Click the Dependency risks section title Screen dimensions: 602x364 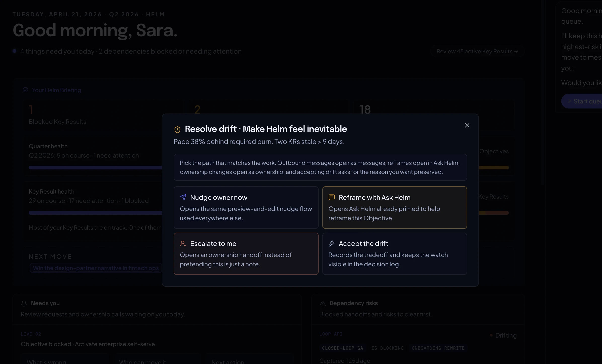coord(354,303)
